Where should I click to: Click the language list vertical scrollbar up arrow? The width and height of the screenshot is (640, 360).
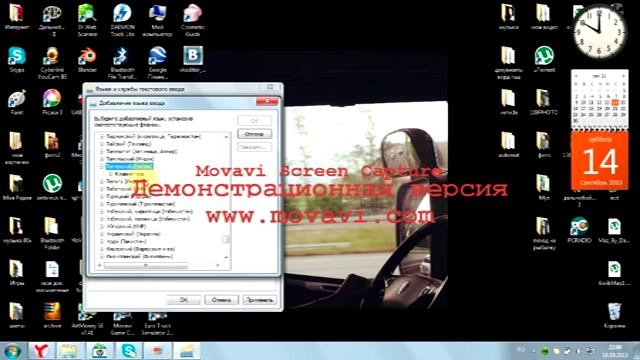227,137
